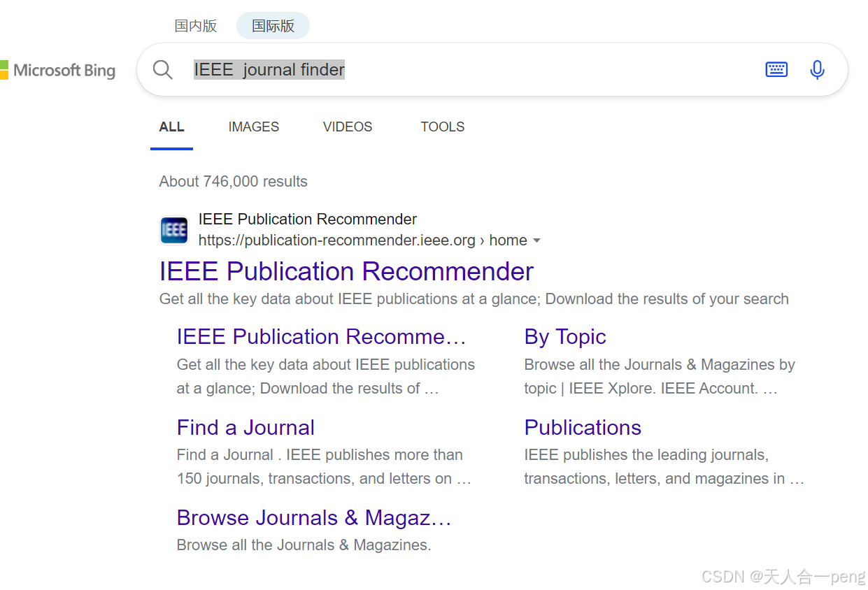868x590 pixels.
Task: Open the Browse Journals & Magazines link
Action: click(x=313, y=517)
